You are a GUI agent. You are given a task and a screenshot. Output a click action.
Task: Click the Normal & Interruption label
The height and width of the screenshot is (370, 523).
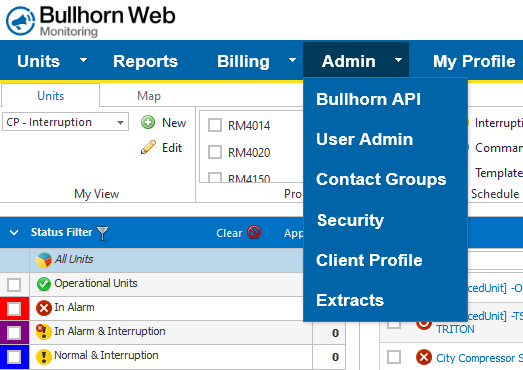pyautogui.click(x=106, y=355)
